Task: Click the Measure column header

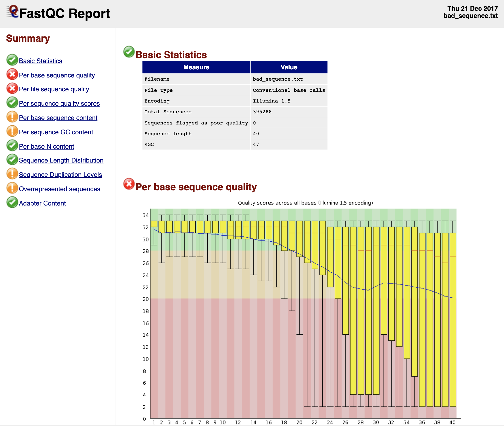Action: (196, 67)
